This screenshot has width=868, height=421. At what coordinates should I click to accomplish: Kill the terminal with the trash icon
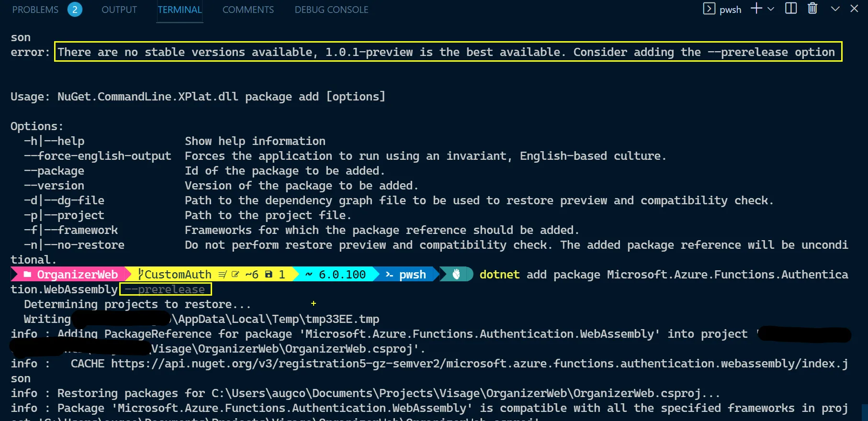812,9
